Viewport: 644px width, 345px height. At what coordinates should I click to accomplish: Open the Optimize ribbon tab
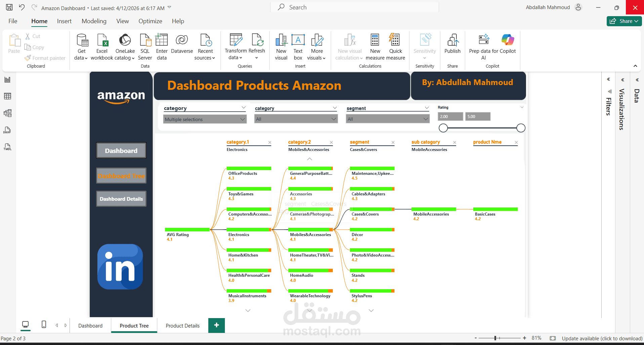click(150, 21)
